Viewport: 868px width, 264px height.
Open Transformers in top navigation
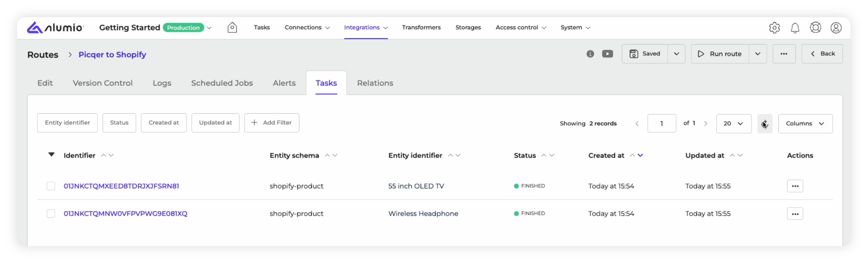click(x=421, y=28)
